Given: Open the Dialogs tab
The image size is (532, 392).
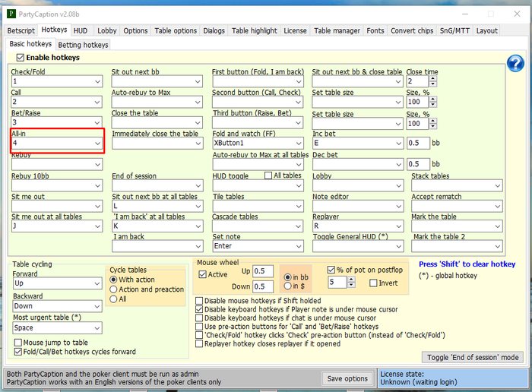Looking at the screenshot, I should 214,30.
